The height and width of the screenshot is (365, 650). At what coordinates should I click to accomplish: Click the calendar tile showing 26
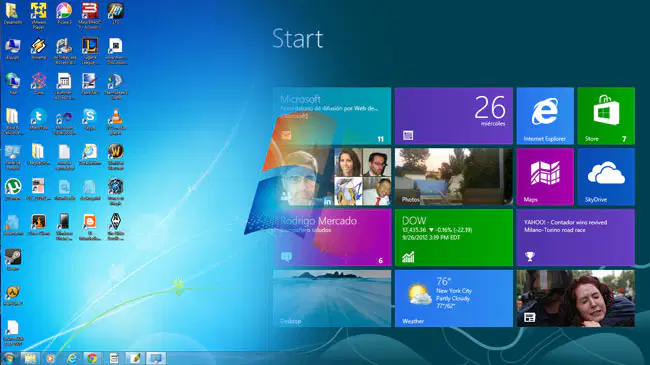454,116
